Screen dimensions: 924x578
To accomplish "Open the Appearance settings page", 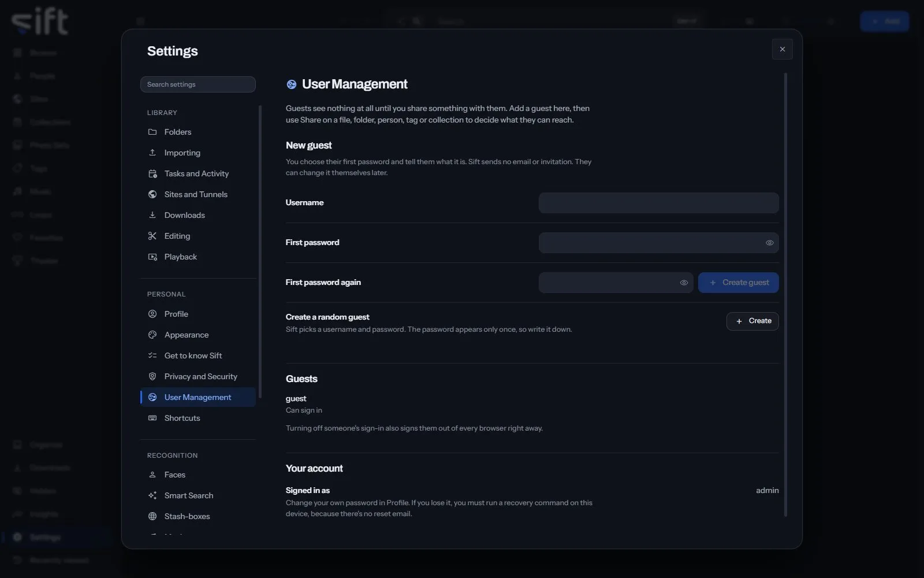I will point(198,335).
